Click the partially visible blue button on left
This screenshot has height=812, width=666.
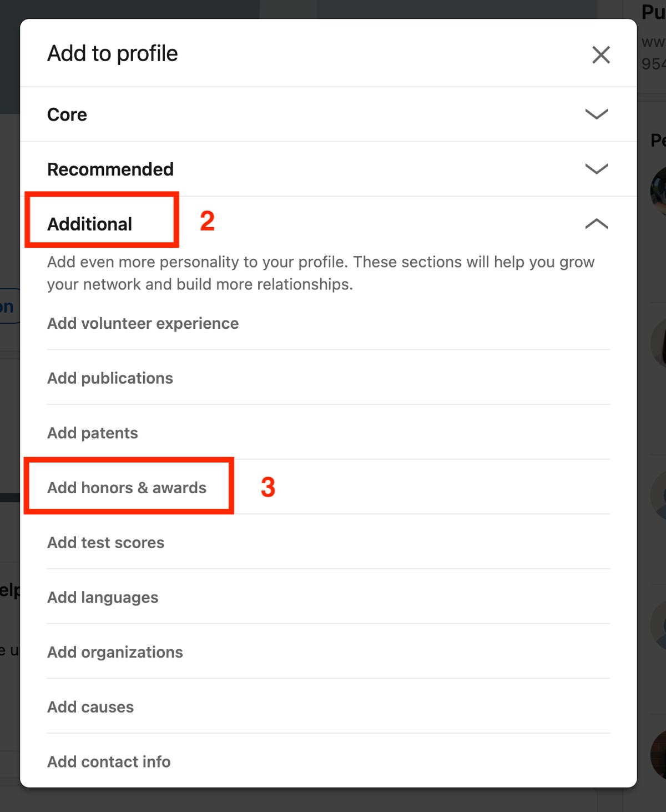(8, 306)
